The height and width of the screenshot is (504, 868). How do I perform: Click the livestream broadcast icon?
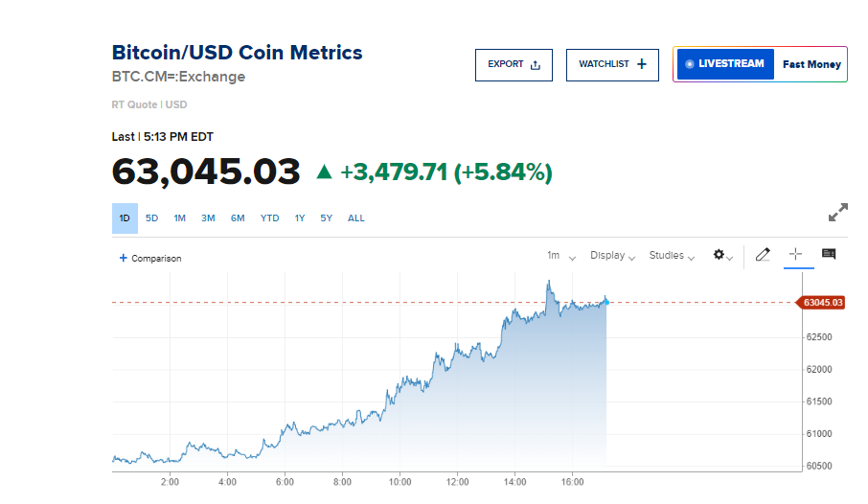[x=690, y=64]
